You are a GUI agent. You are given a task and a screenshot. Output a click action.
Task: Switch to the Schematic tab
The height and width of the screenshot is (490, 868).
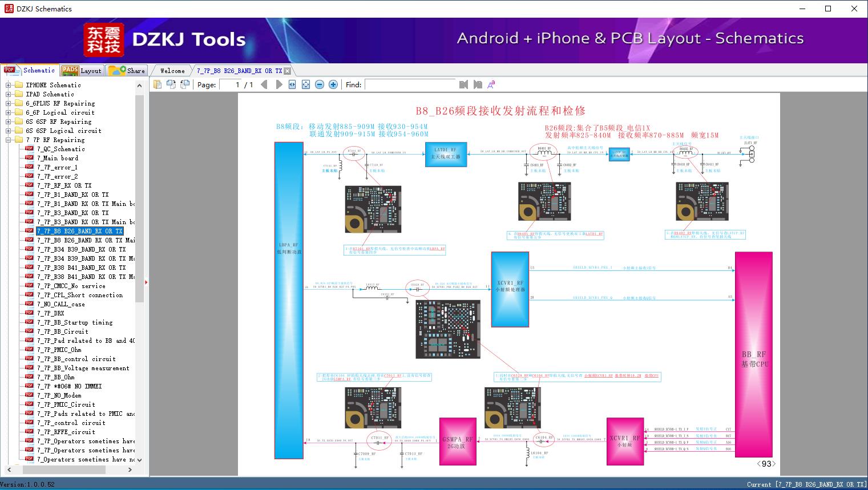point(30,70)
